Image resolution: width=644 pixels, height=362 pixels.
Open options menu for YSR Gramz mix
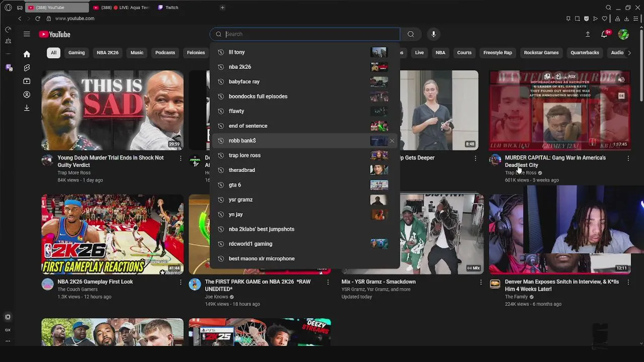(480, 283)
